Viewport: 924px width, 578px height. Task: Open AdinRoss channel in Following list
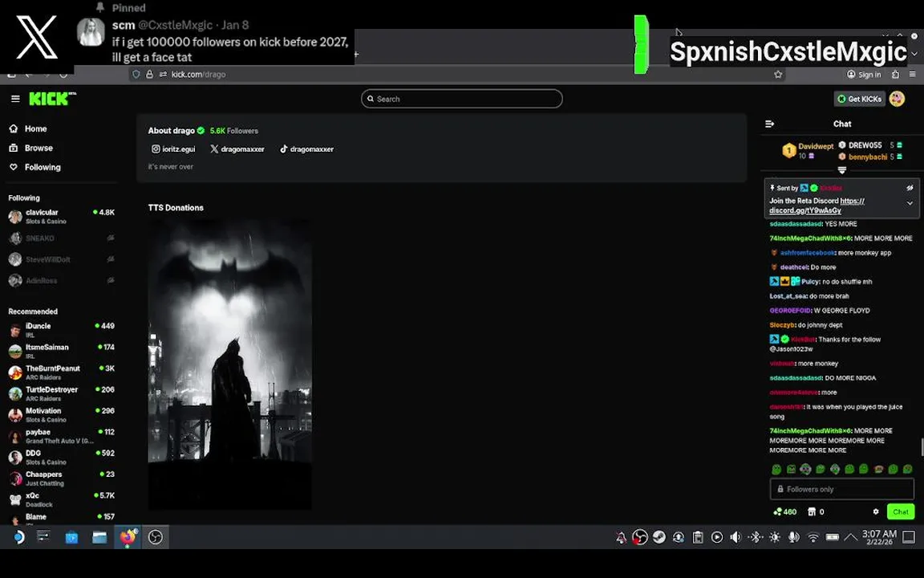[x=61, y=281]
